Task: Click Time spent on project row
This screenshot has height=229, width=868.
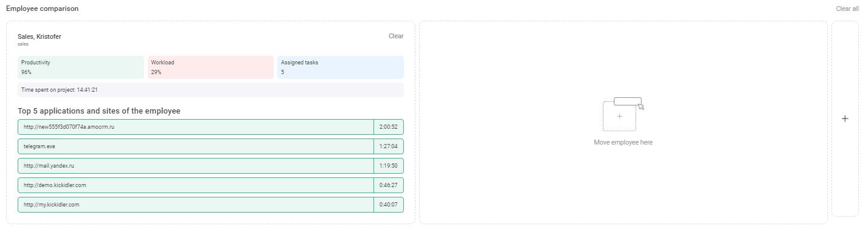Action: point(210,90)
